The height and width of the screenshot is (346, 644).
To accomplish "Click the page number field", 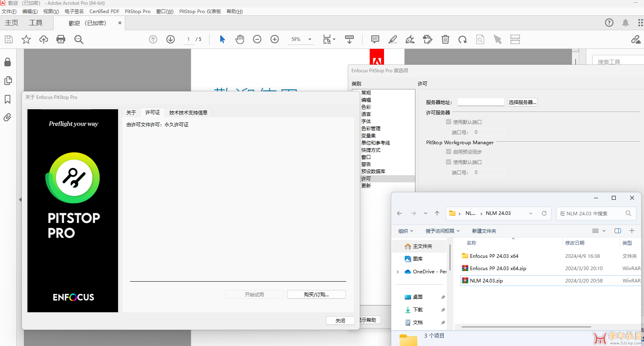I will [188, 39].
